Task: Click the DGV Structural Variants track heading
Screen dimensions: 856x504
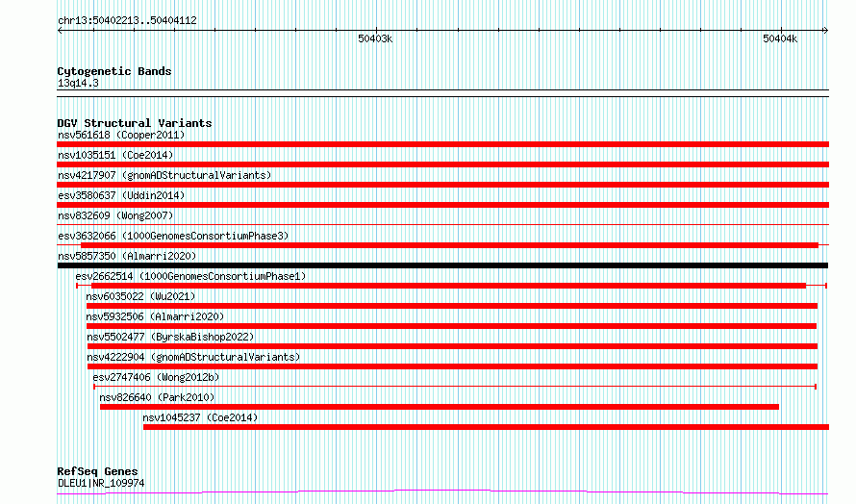Action: click(135, 123)
